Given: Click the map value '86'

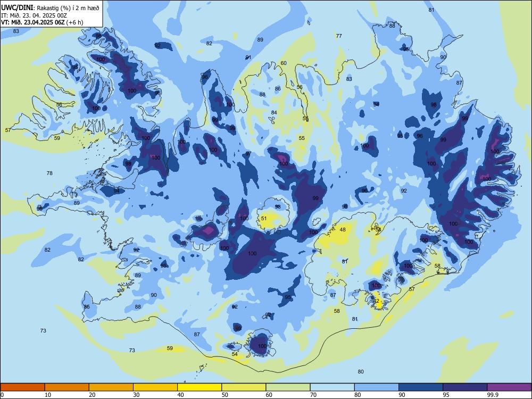Looking at the screenshot, I should (278, 88).
